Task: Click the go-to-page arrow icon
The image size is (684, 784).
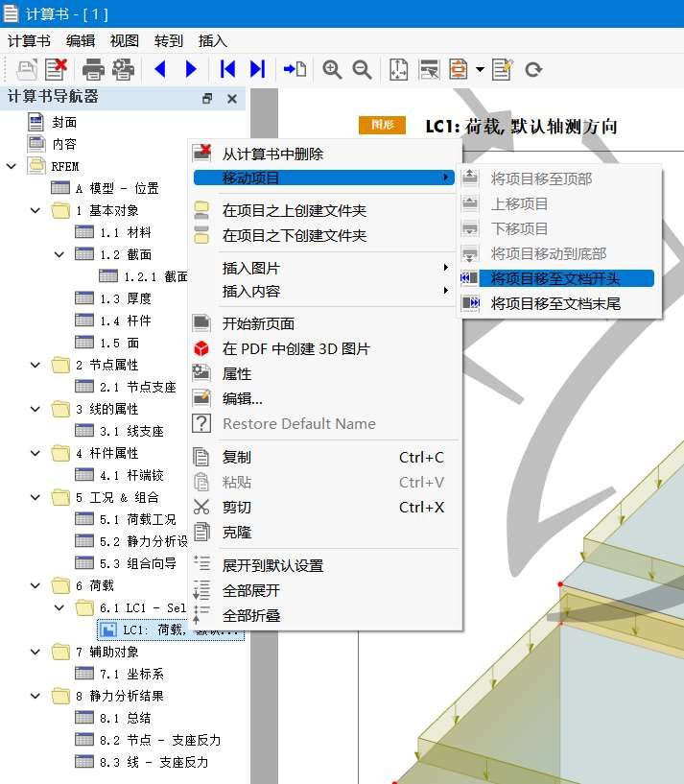Action: click(x=295, y=69)
